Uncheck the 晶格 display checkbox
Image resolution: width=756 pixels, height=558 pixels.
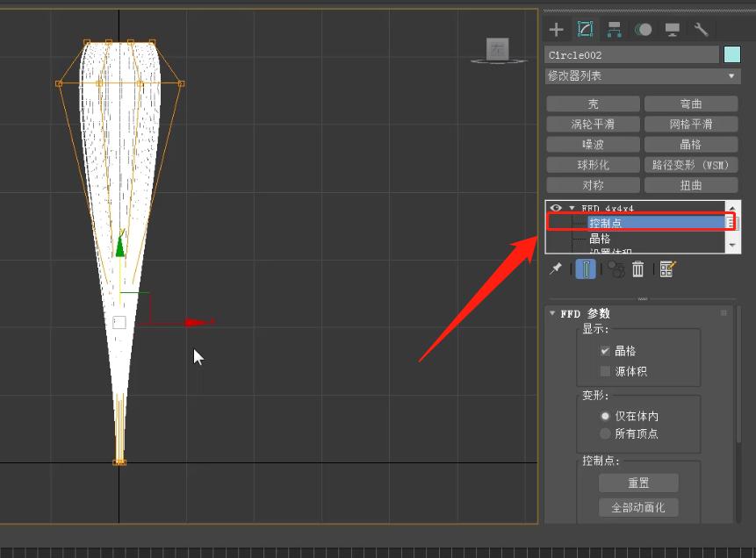(605, 351)
